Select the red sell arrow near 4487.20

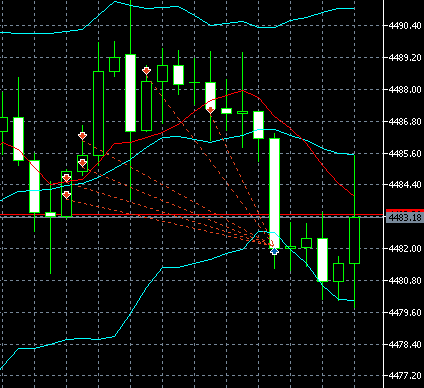pyautogui.click(x=210, y=110)
